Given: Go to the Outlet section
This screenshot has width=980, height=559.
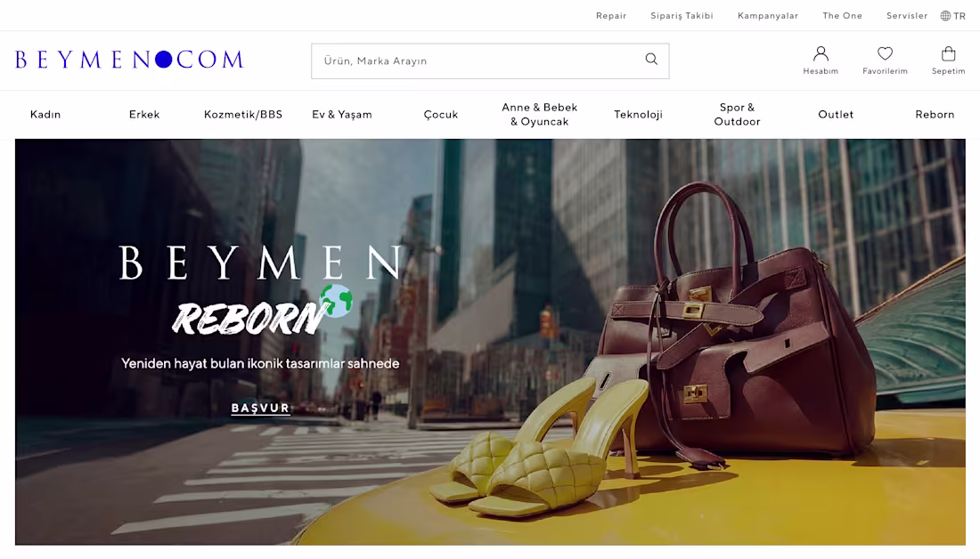Looking at the screenshot, I should (836, 114).
